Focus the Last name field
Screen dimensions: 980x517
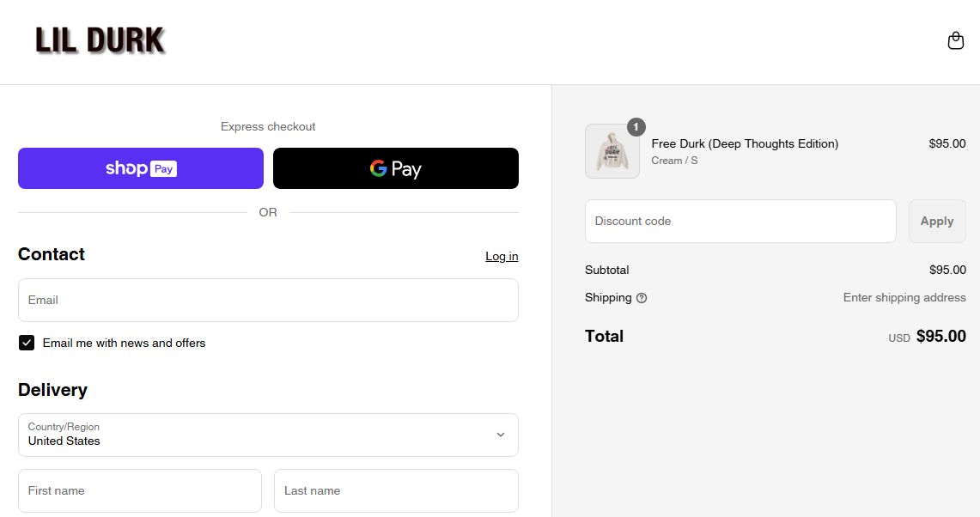[396, 490]
